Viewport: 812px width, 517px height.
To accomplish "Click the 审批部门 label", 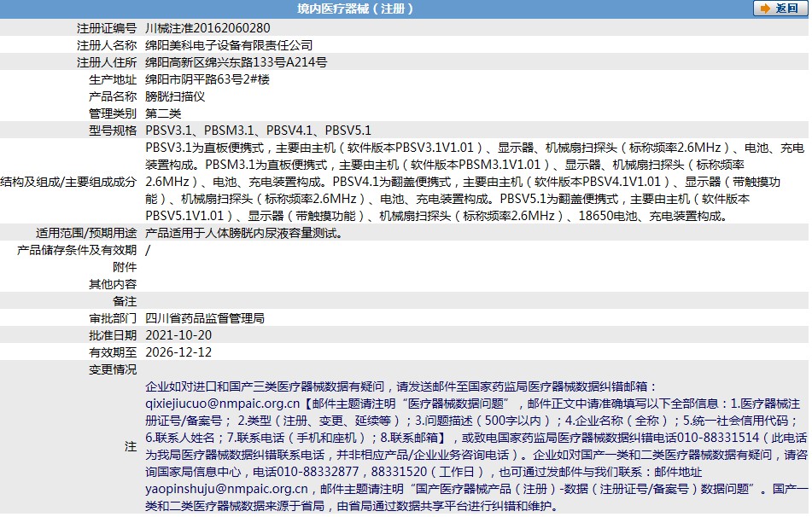I will tap(113, 318).
